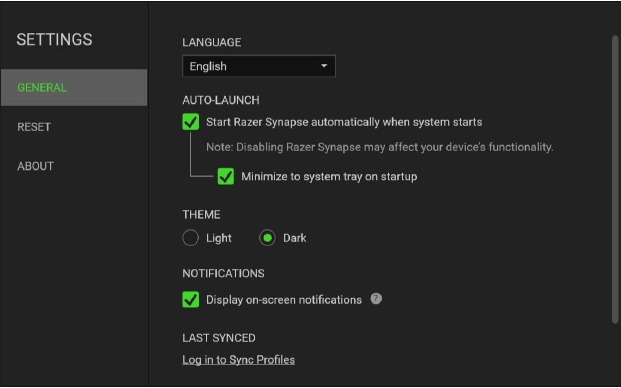Viewport: 621px width, 388px height.
Task: Click the SETTINGS title text
Action: pos(54,40)
